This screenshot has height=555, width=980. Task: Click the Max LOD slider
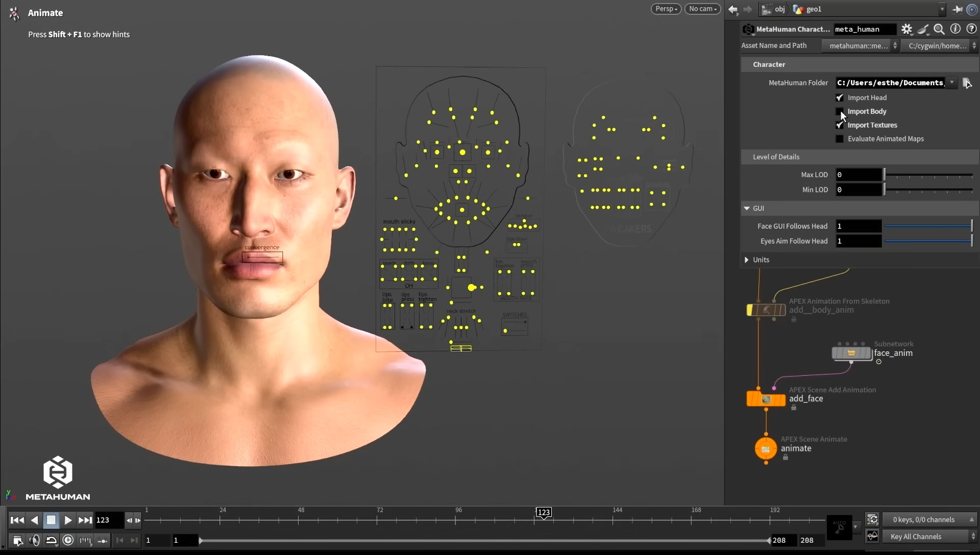pos(928,175)
